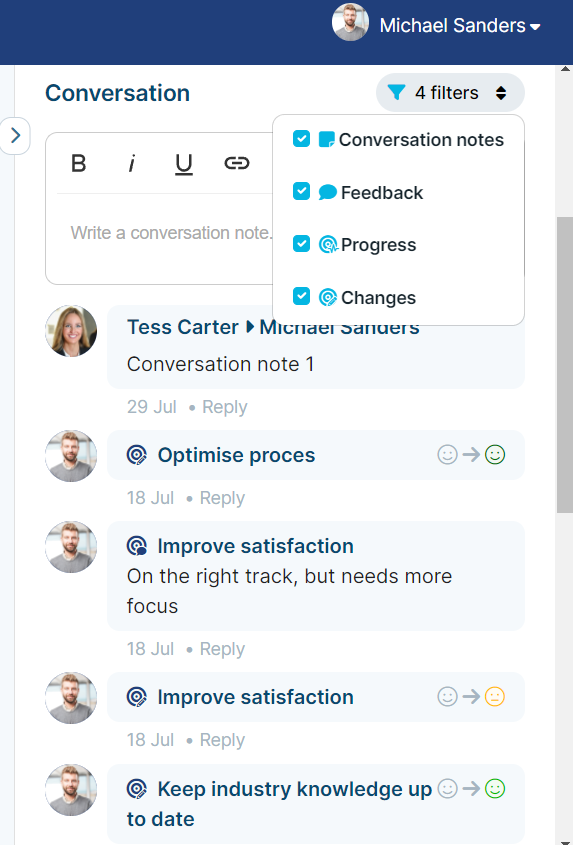
Task: Apply underline formatting in note editor
Action: point(184,164)
